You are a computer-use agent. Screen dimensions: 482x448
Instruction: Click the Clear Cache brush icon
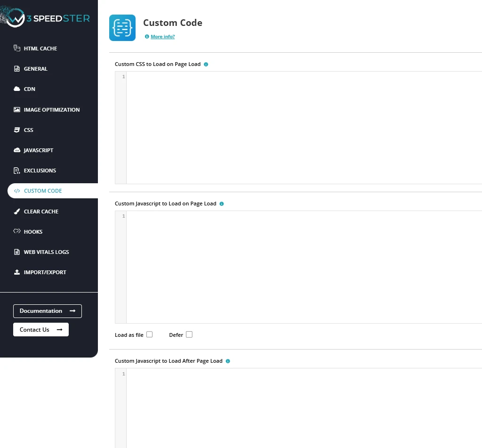pos(17,212)
